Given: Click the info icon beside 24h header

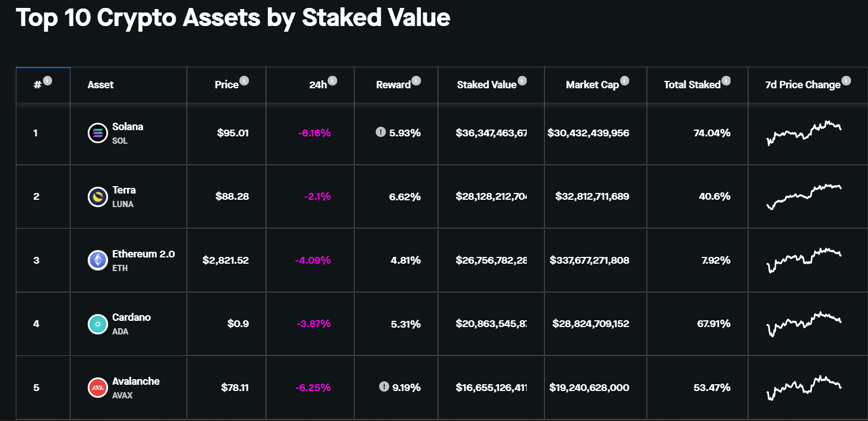Looking at the screenshot, I should [x=332, y=81].
